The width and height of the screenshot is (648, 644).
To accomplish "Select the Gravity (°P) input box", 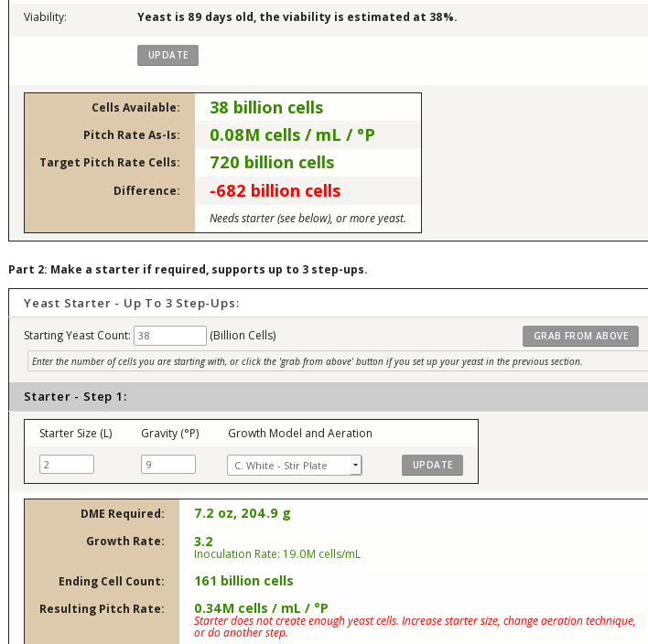I will (x=167, y=465).
